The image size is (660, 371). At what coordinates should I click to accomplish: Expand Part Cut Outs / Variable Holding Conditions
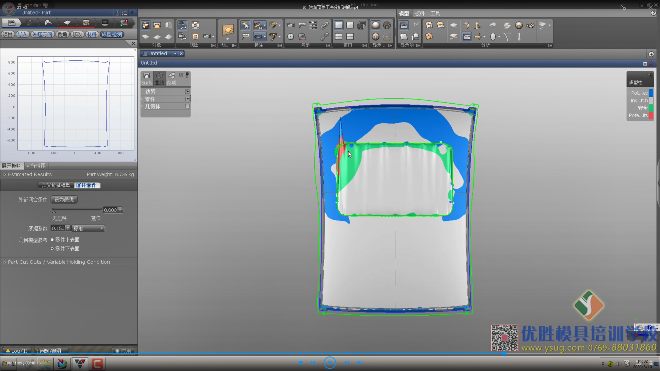point(5,262)
